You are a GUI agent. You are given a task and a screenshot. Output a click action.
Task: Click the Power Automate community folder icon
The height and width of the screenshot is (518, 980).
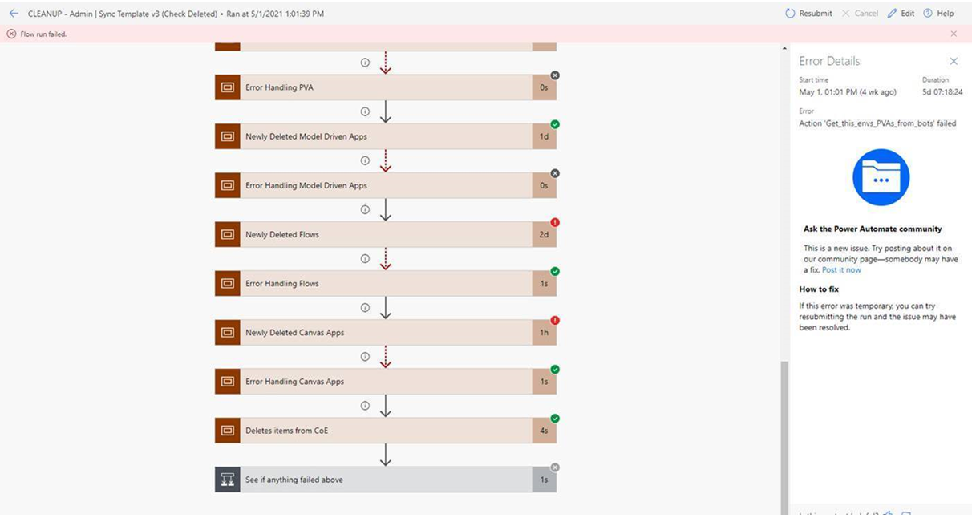point(880,177)
